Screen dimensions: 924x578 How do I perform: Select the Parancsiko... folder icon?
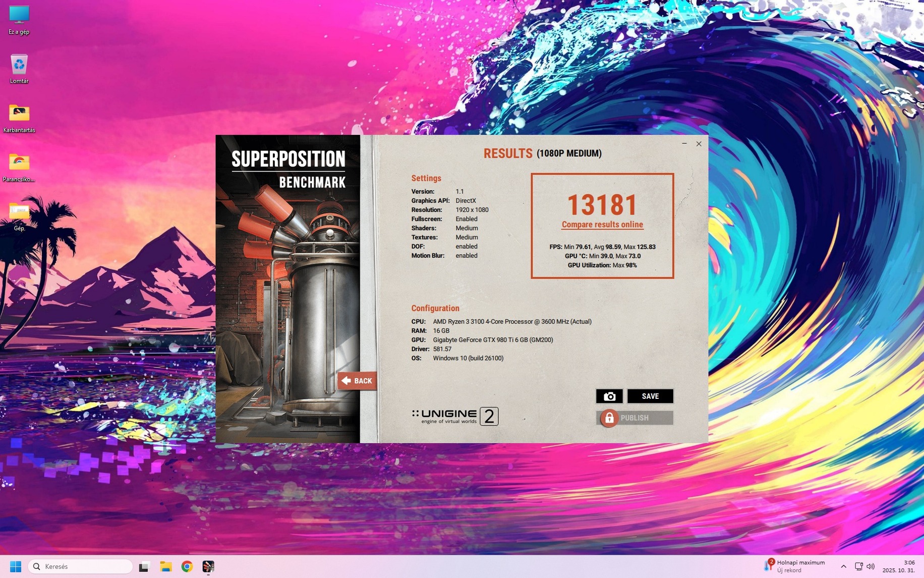click(19, 168)
